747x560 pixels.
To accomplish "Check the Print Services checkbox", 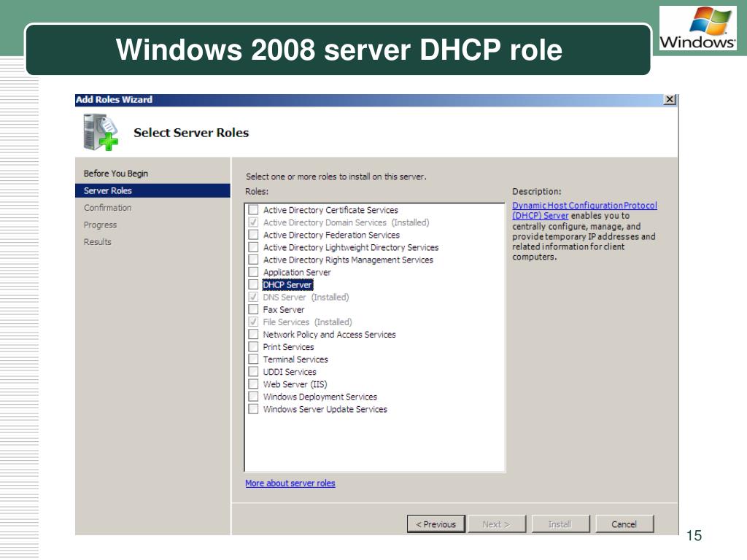I will (253, 346).
